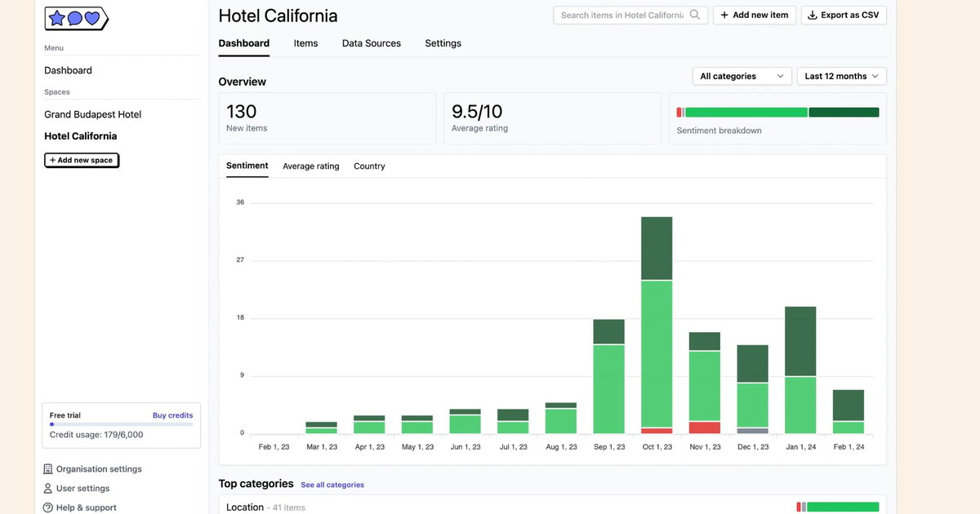Expand the All categories dropdown
The height and width of the screenshot is (514, 980).
[x=742, y=76]
